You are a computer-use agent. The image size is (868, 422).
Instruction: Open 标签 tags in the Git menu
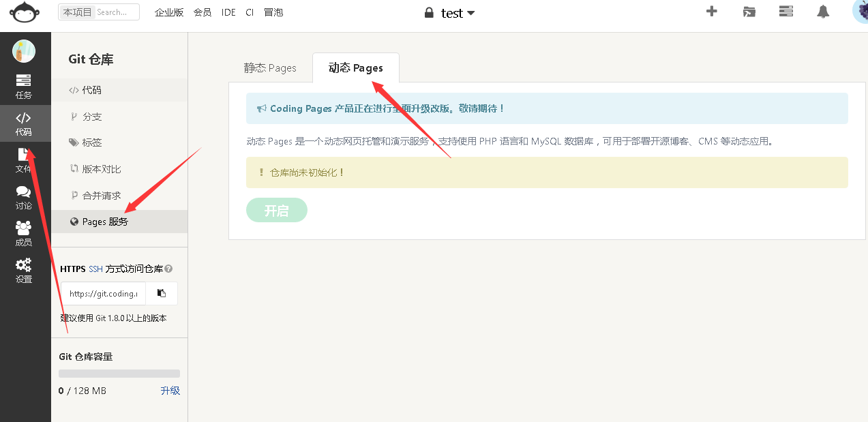point(119,142)
